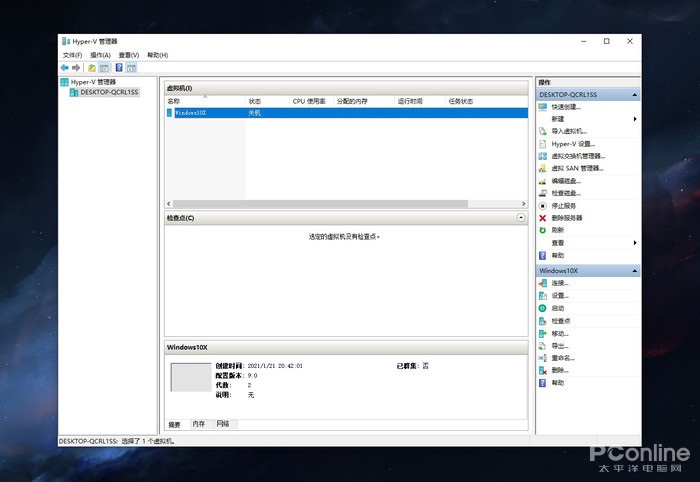The image size is (700, 482).
Task: Collapse the DESKTOP-QCRL1SS actions section
Action: point(634,95)
